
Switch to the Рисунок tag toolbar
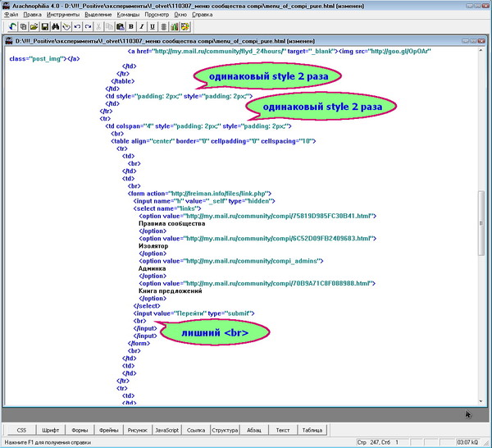[x=138, y=430]
